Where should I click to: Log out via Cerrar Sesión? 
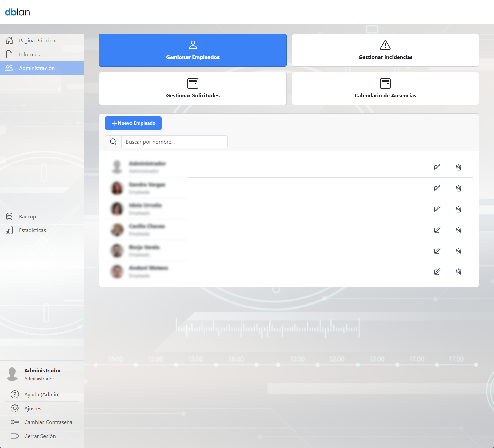click(40, 436)
